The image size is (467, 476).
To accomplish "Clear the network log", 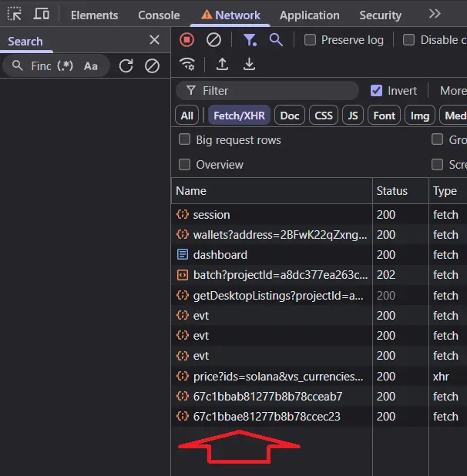I will coord(213,40).
